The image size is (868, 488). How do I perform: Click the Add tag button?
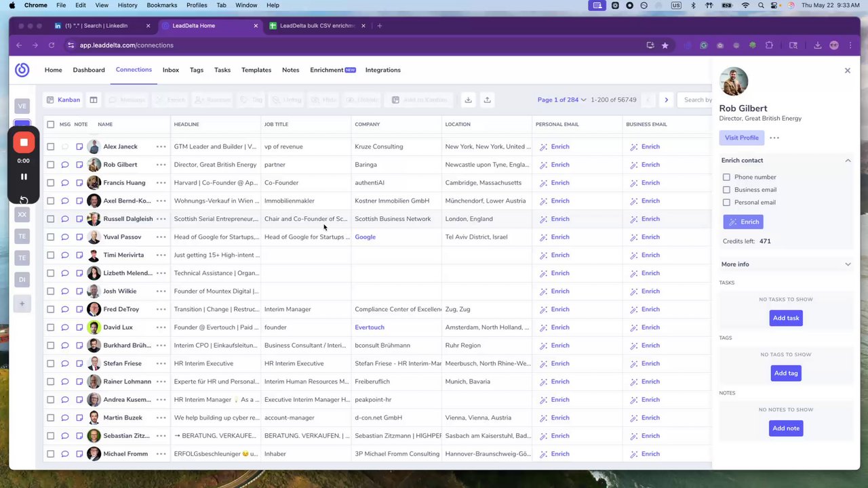coord(786,373)
